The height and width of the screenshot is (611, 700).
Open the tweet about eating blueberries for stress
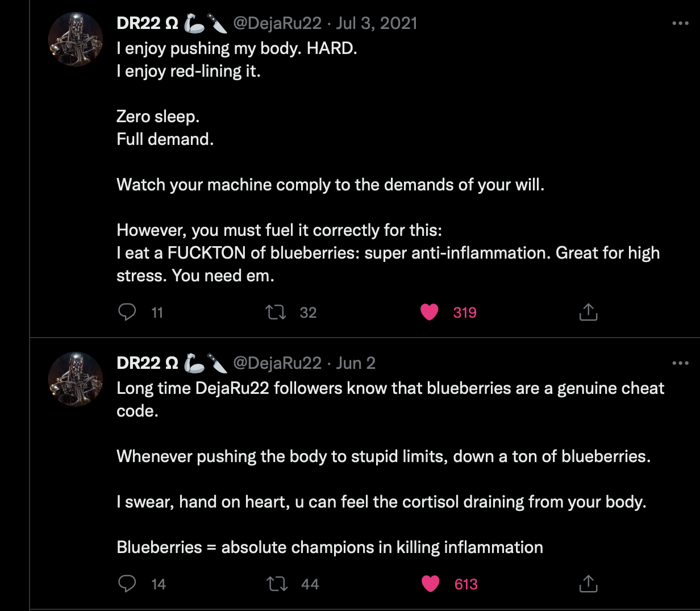click(388, 162)
